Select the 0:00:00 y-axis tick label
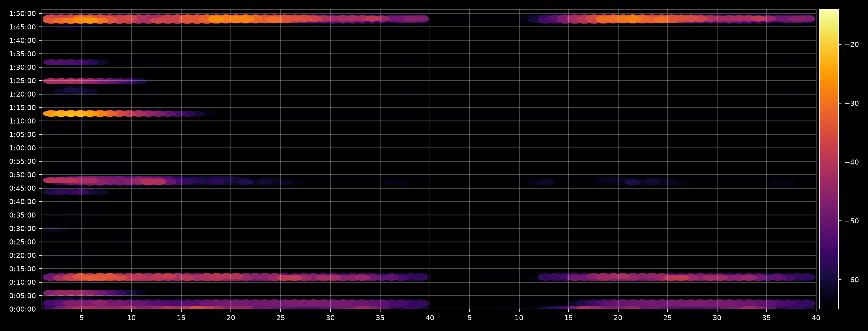Screen dimensions: 868x331 (22, 309)
